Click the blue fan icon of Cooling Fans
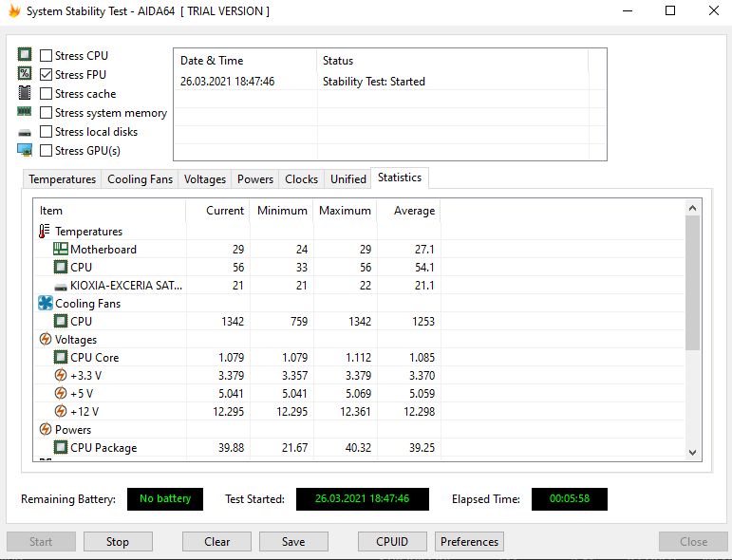Screen dimensions: 732x560 (x=46, y=303)
